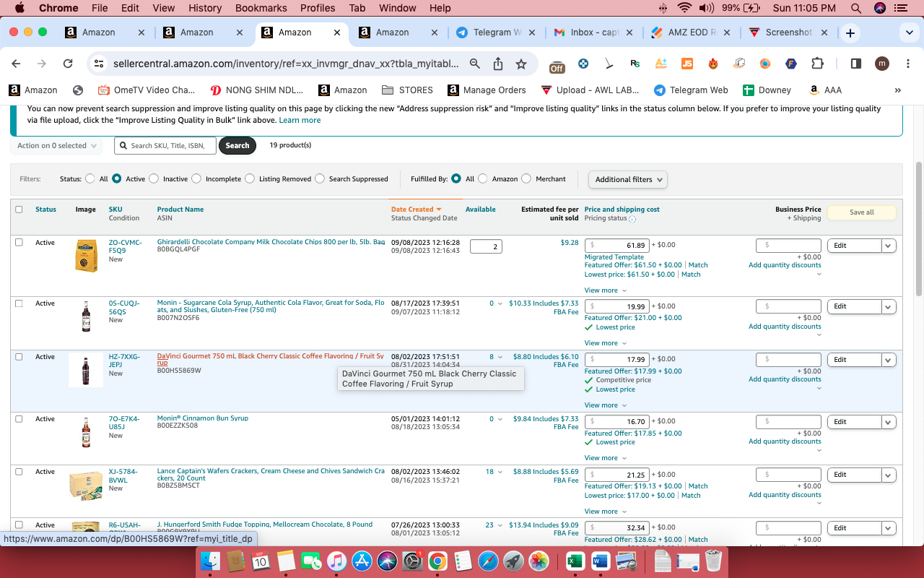Screen dimensions: 924x578
Task: Click the Search button beside the SKU search box
Action: coord(237,145)
